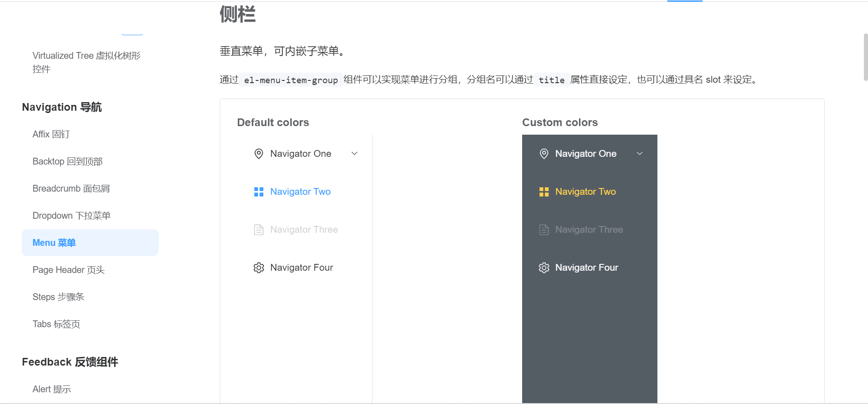Click document icon beside default Navigator Three
Image resolution: width=868 pixels, height=404 pixels.
coord(259,230)
